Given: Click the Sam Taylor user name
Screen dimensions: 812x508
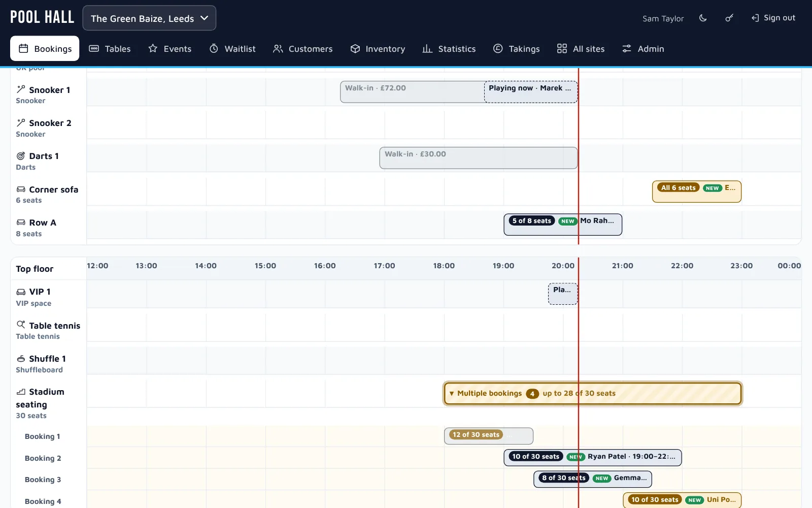Looking at the screenshot, I should click(x=663, y=18).
